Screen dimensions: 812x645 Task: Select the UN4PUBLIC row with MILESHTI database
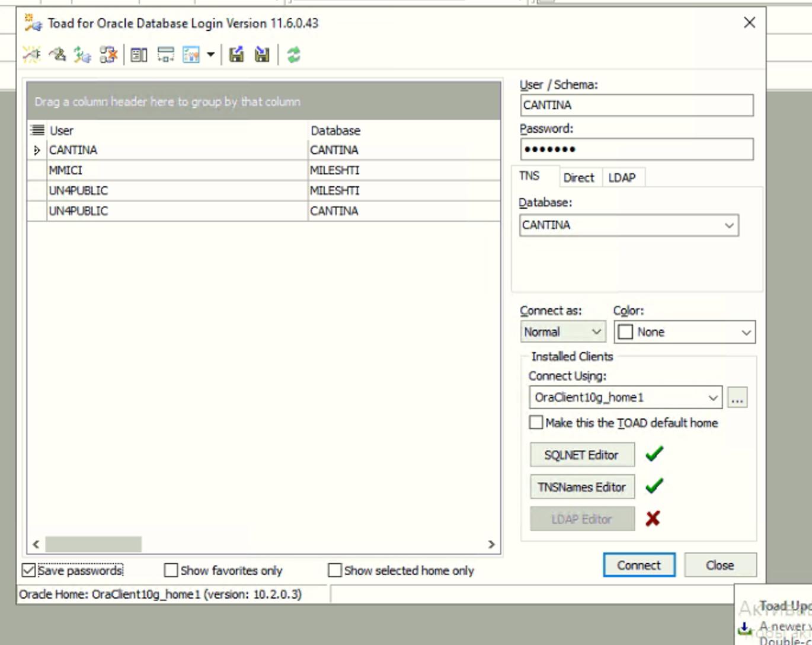point(264,190)
